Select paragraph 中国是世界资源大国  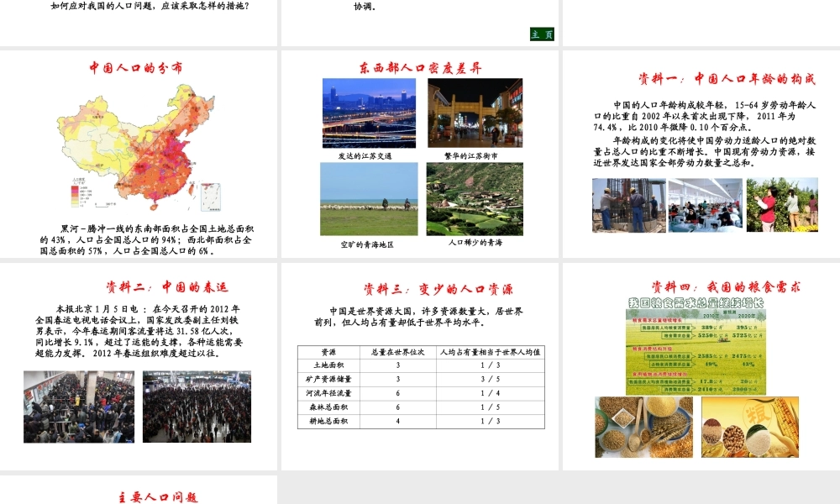[x=419, y=317]
